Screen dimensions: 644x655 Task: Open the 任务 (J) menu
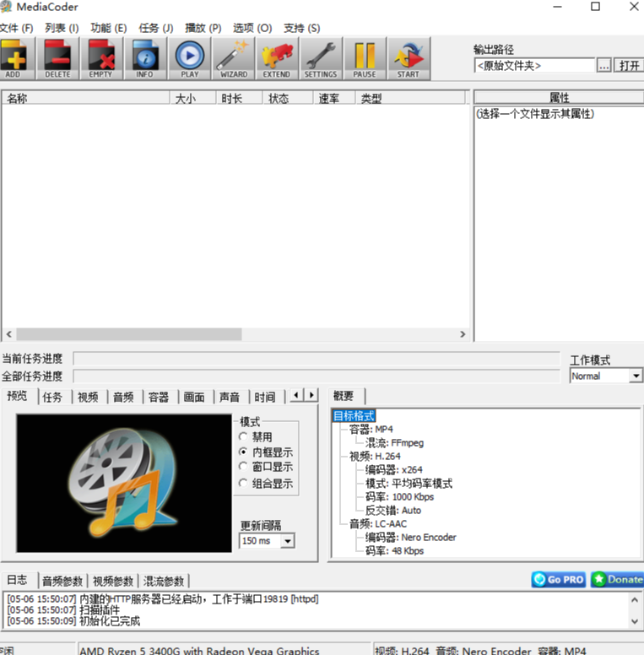click(156, 28)
